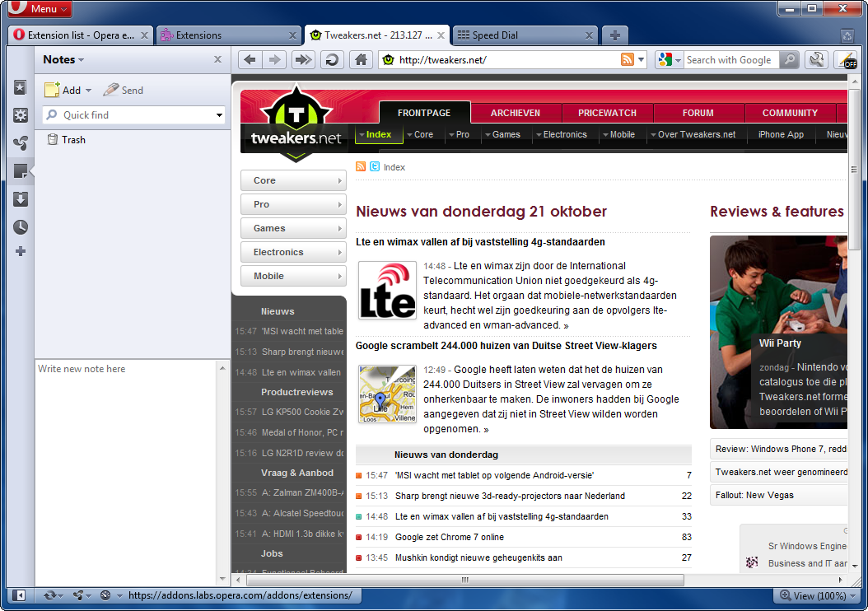Screen dimensions: 868x611
Task: Go to the Home page
Action: tap(361, 60)
